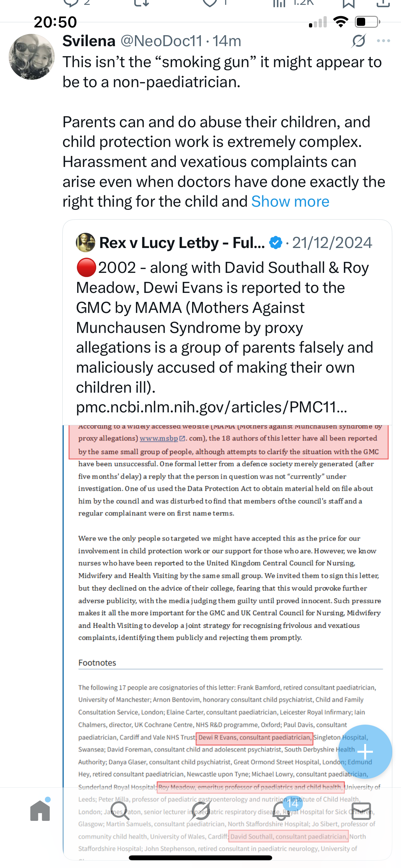Open Svilena's profile picture
401x868 pixels.
pyautogui.click(x=32, y=57)
